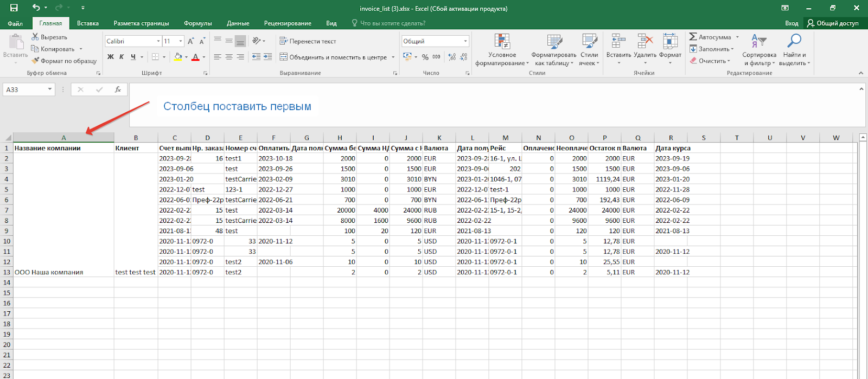Open Заполнить fill dropdown
Viewport: 868px width, 379px height.
pyautogui.click(x=711, y=49)
